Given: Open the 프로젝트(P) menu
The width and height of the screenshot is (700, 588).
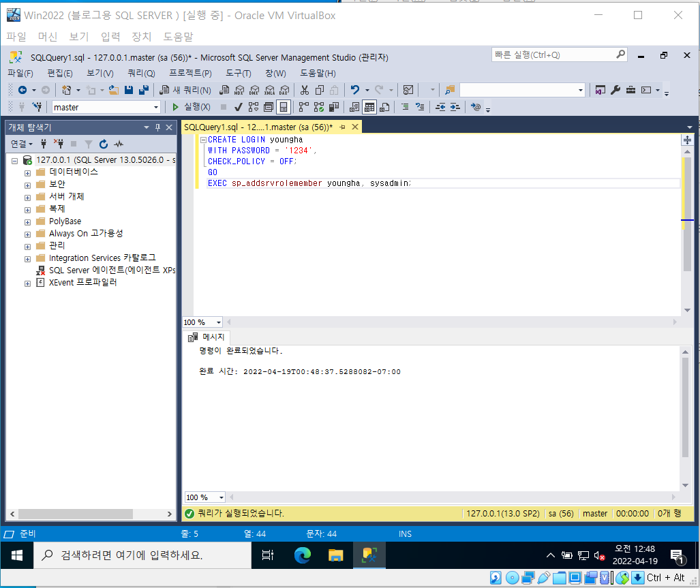Looking at the screenshot, I should tap(190, 73).
